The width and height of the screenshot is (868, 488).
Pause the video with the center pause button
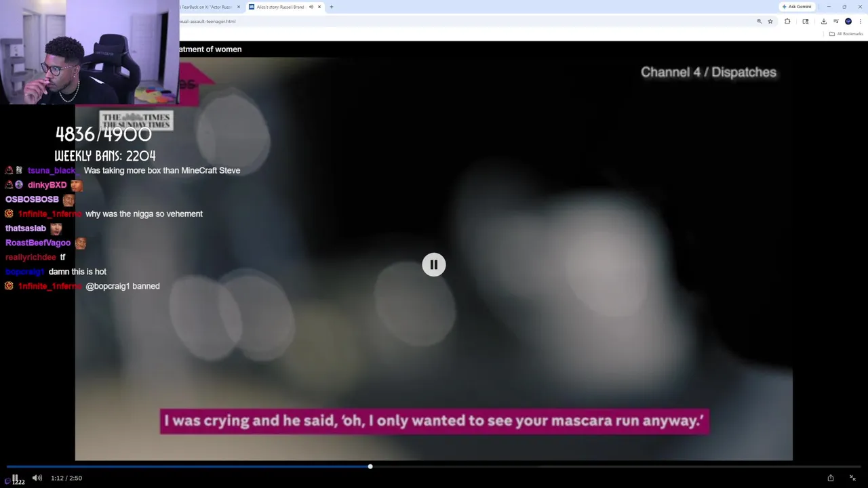coord(434,264)
